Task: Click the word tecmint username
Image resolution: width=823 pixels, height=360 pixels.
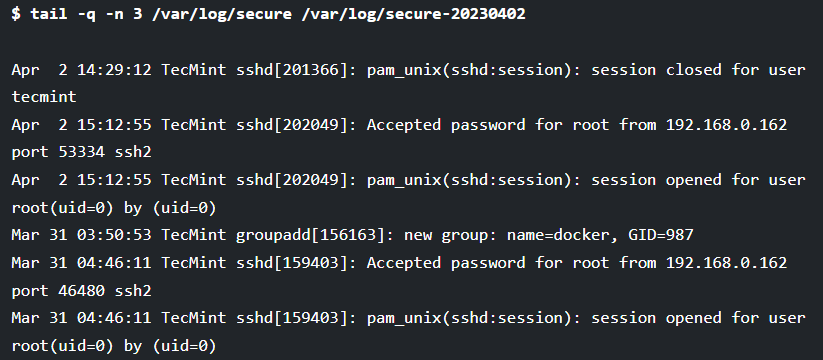Action: coord(44,97)
